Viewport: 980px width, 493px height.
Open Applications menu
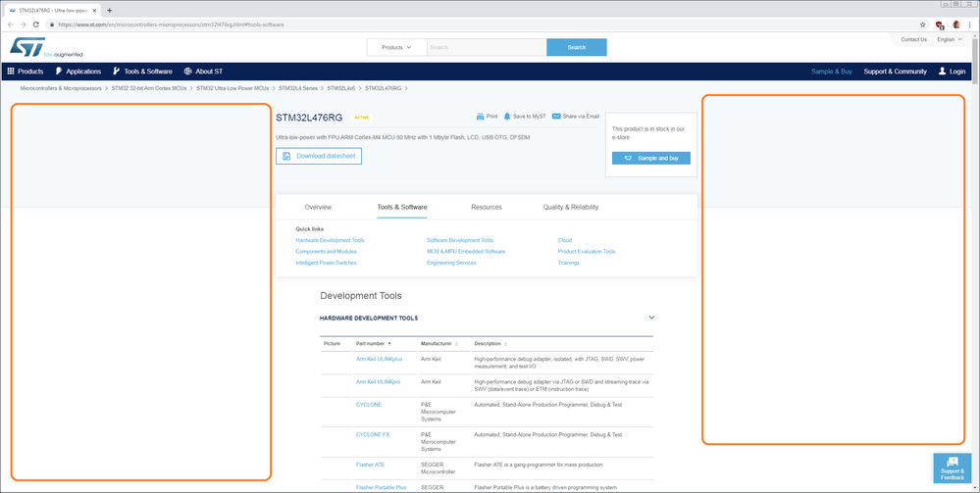click(78, 72)
